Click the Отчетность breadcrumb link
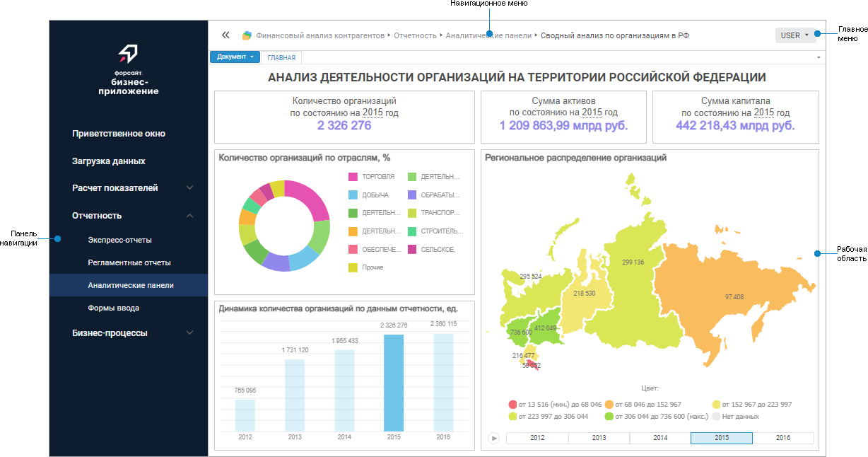The image size is (868, 457). [415, 35]
